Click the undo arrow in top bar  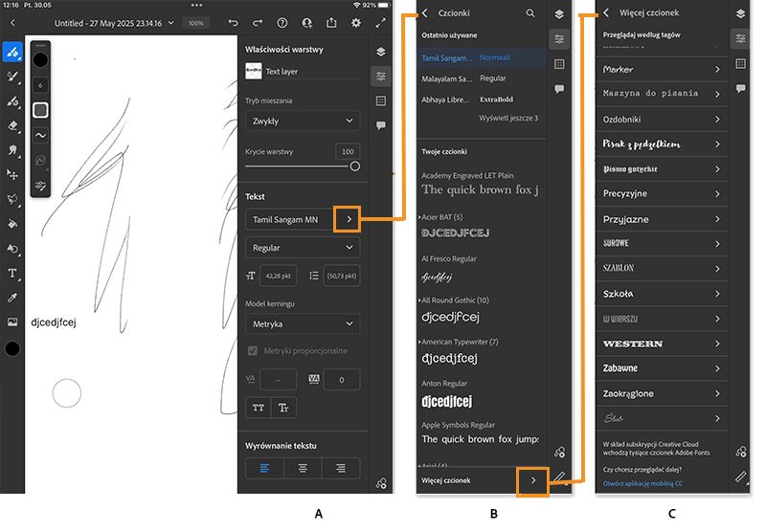pos(233,23)
